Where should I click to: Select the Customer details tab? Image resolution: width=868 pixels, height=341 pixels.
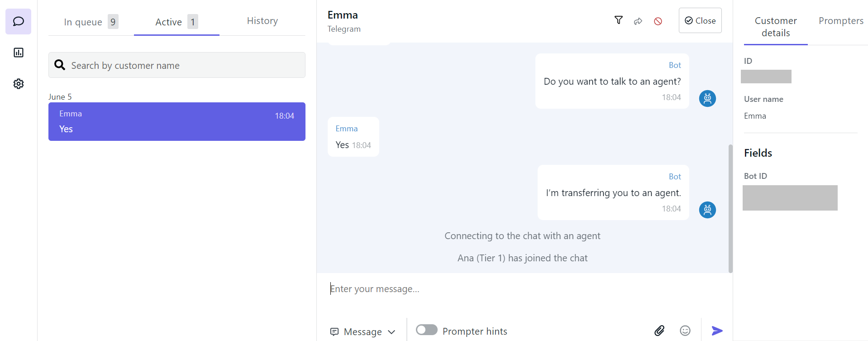[x=776, y=27]
